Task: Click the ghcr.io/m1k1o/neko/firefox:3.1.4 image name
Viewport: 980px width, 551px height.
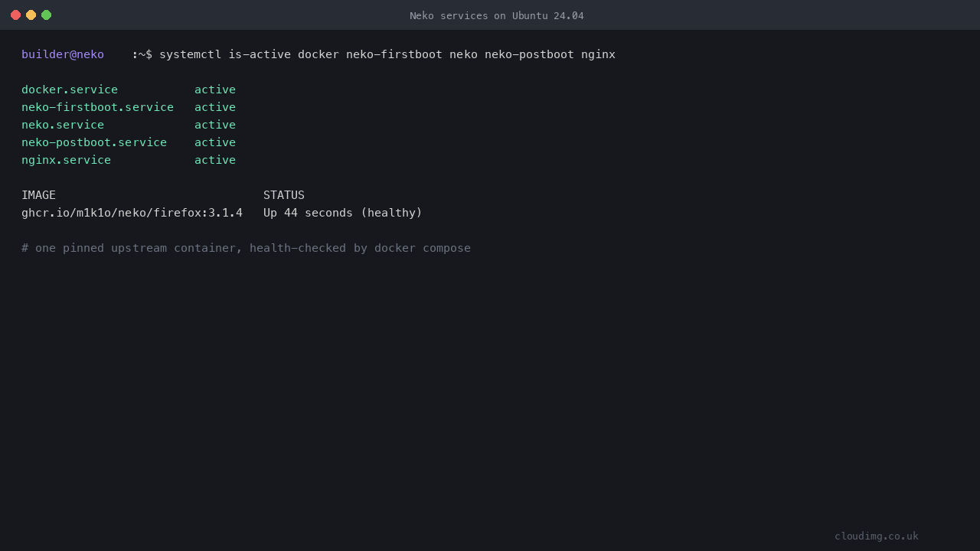Action: pyautogui.click(x=132, y=213)
